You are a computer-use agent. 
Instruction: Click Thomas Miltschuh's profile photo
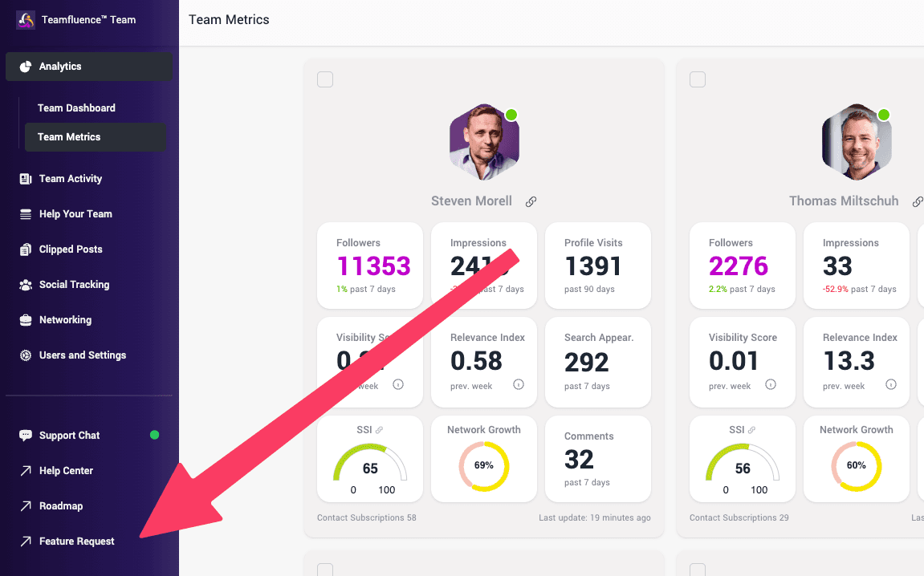pos(857,142)
